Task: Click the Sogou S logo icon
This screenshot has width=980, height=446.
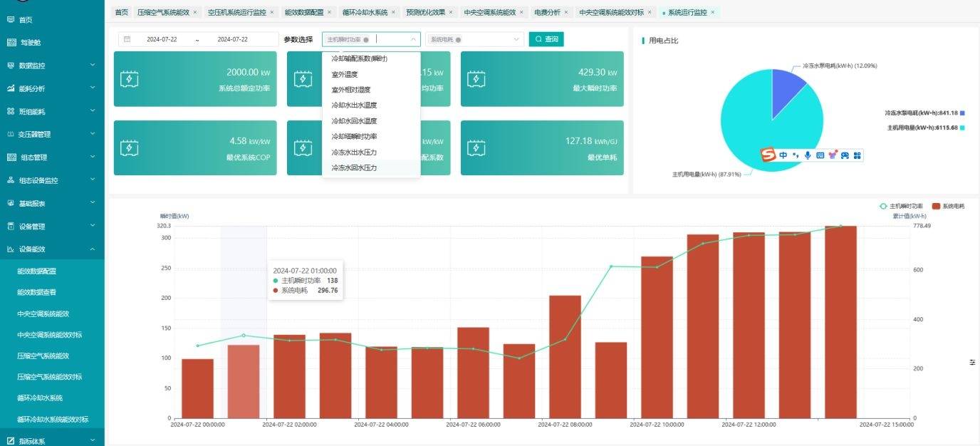Action: pos(767,155)
